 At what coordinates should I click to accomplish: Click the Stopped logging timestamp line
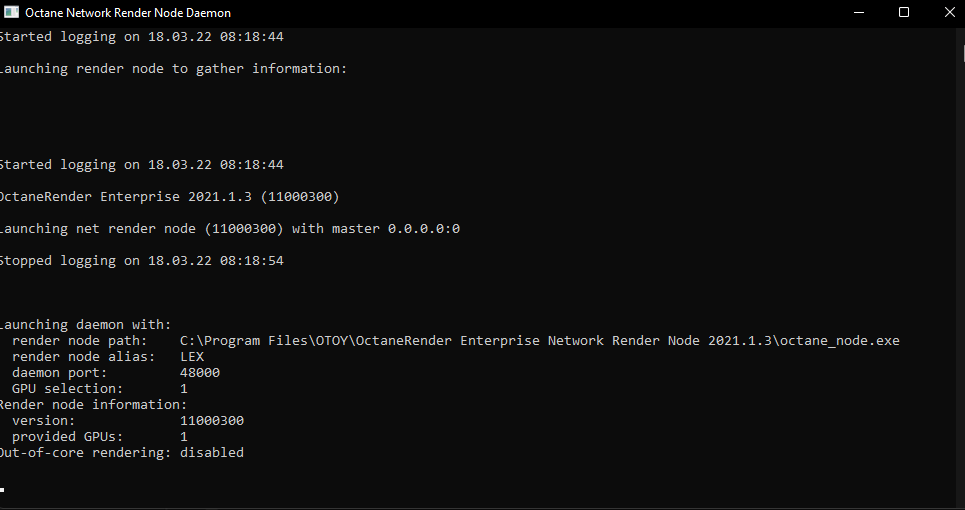144,261
